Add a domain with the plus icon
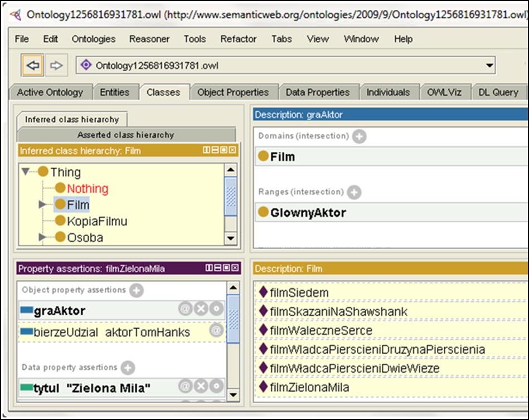Image resolution: width=529 pixels, height=420 pixels. click(x=360, y=136)
